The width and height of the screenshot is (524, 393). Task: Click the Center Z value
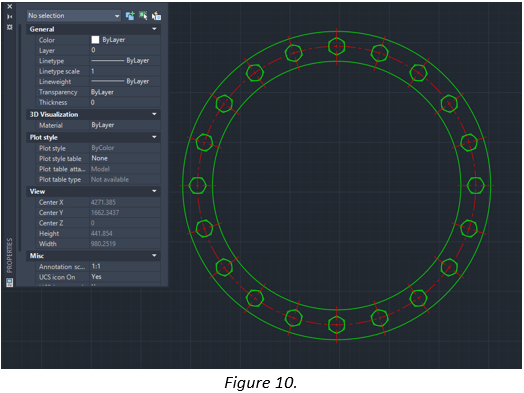click(125, 223)
